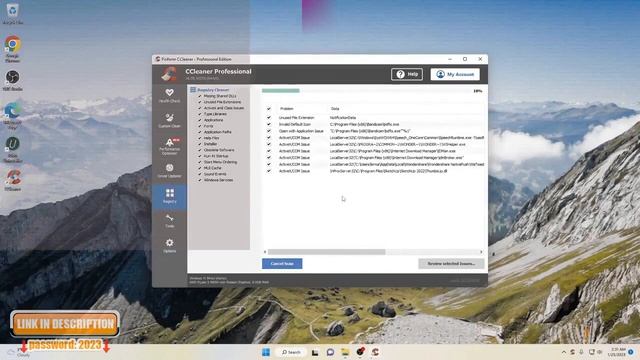Click Review selected Issues button
Screen dimensions: 640x360
[451, 264]
